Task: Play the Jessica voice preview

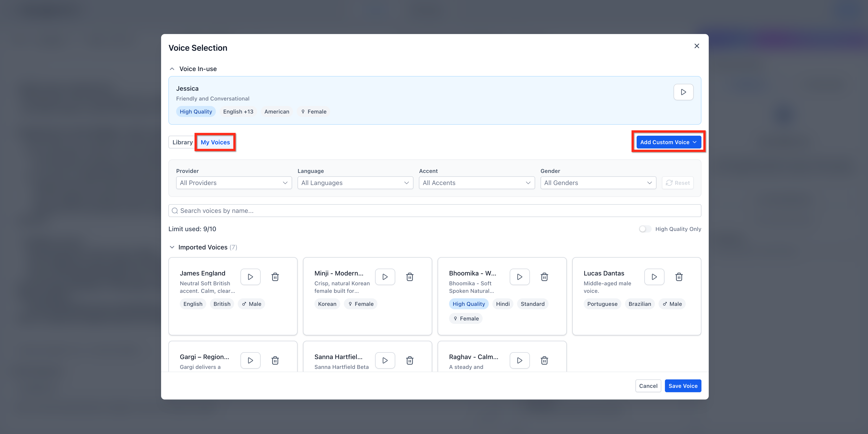Action: [683, 92]
